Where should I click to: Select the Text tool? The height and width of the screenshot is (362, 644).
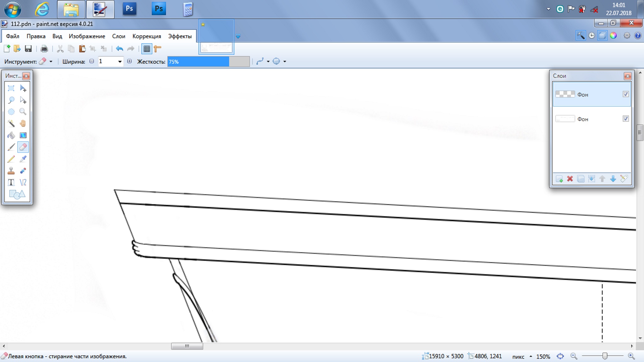[11, 182]
